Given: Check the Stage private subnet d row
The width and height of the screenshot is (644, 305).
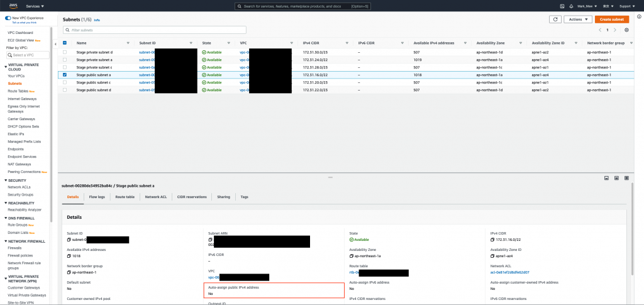Looking at the screenshot, I should (65, 52).
